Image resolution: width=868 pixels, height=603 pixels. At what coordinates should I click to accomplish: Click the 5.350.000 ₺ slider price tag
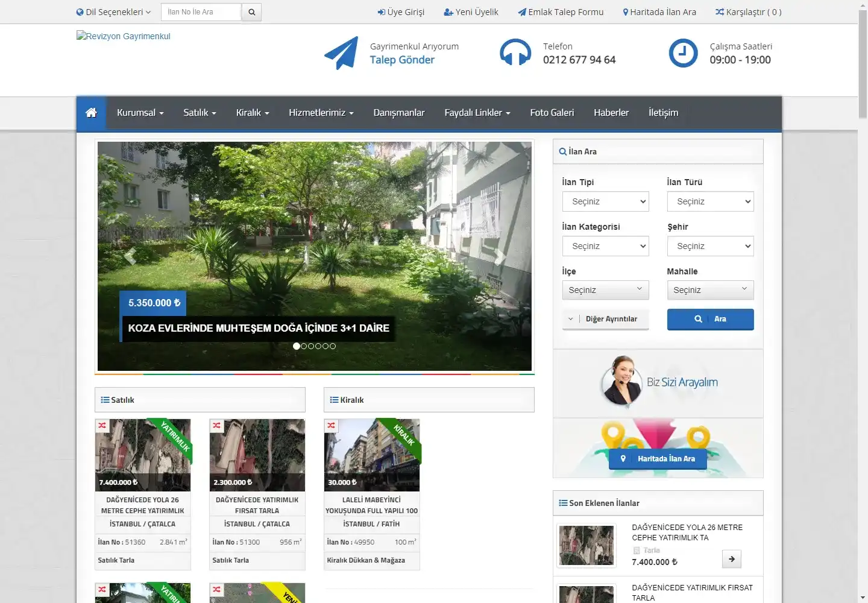point(154,303)
